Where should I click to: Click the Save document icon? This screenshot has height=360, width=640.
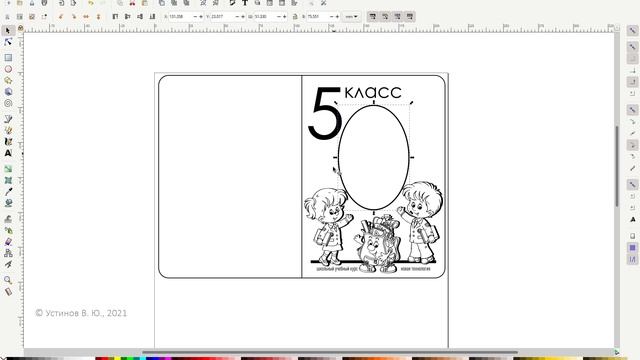(x=32, y=3)
